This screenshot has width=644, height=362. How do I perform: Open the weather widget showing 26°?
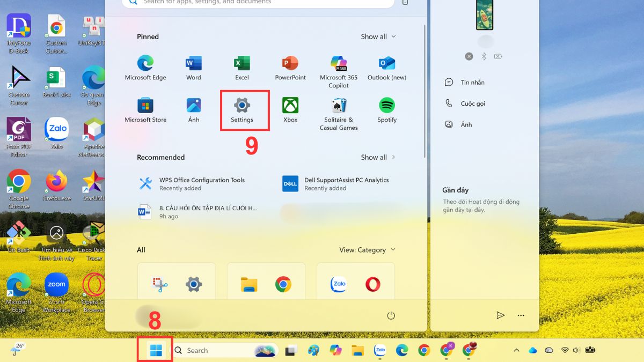17,350
